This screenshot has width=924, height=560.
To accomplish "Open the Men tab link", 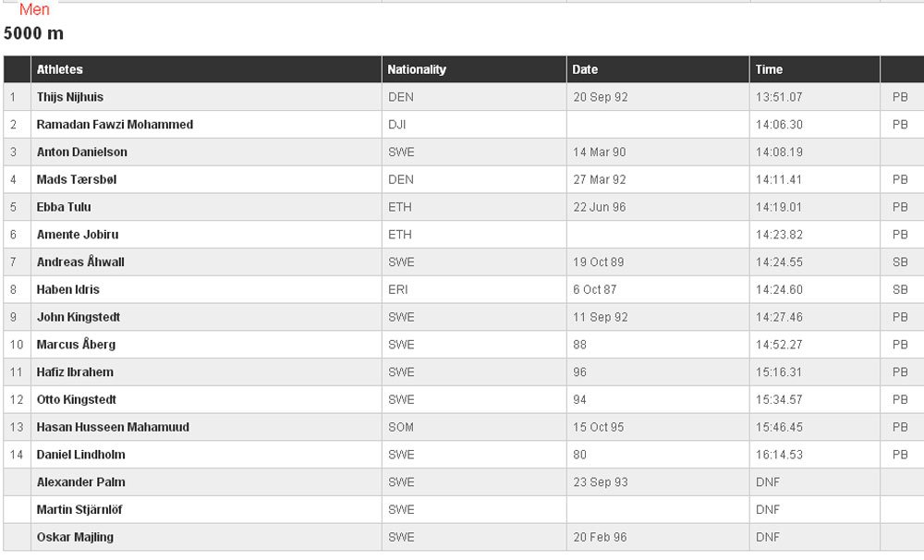I will point(34,9).
